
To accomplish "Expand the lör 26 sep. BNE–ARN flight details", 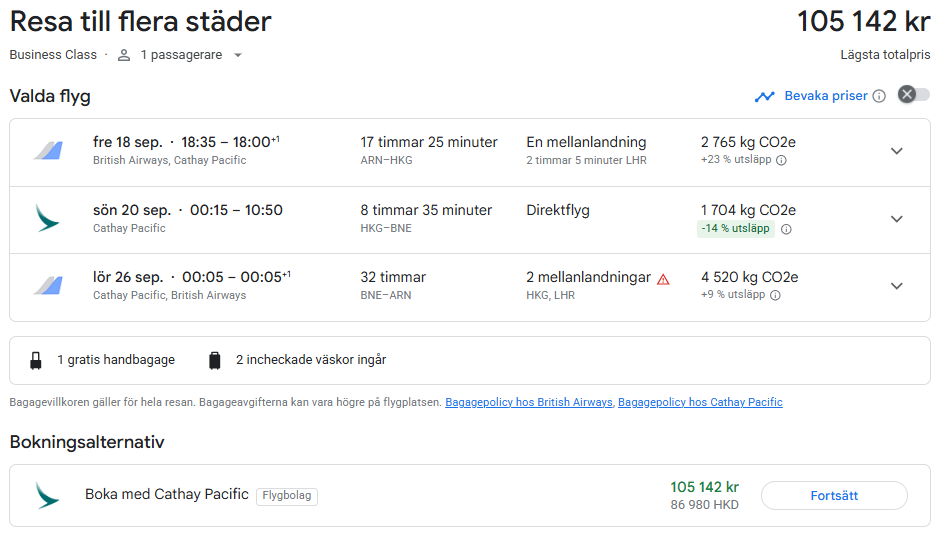I will pos(896,286).
